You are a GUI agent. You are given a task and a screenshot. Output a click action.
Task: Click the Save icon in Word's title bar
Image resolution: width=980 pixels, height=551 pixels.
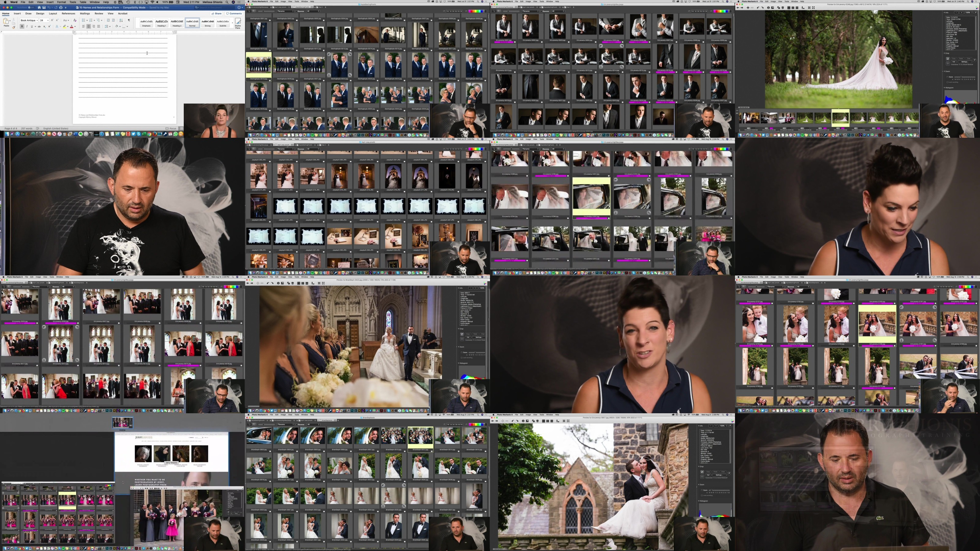[x=44, y=7]
